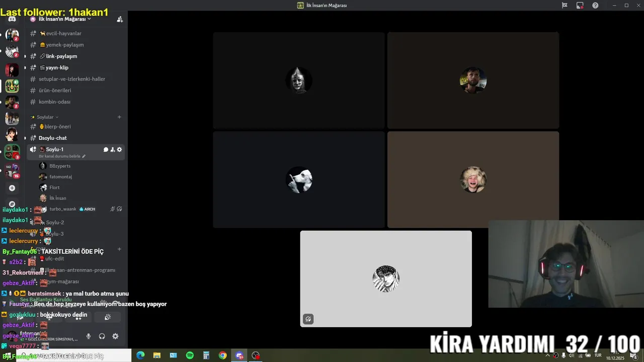Toggle headphone deafen in user panel
This screenshot has width=644, height=362.
pyautogui.click(x=102, y=336)
